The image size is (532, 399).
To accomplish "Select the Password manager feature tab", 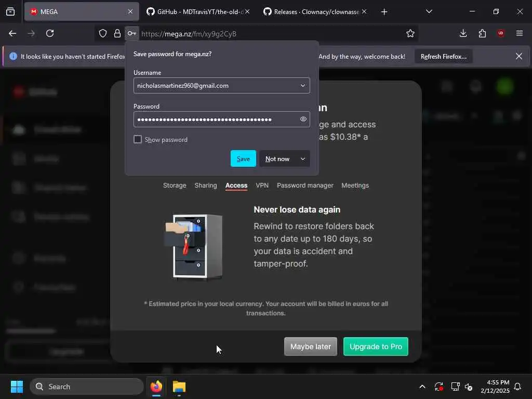I will [x=305, y=185].
